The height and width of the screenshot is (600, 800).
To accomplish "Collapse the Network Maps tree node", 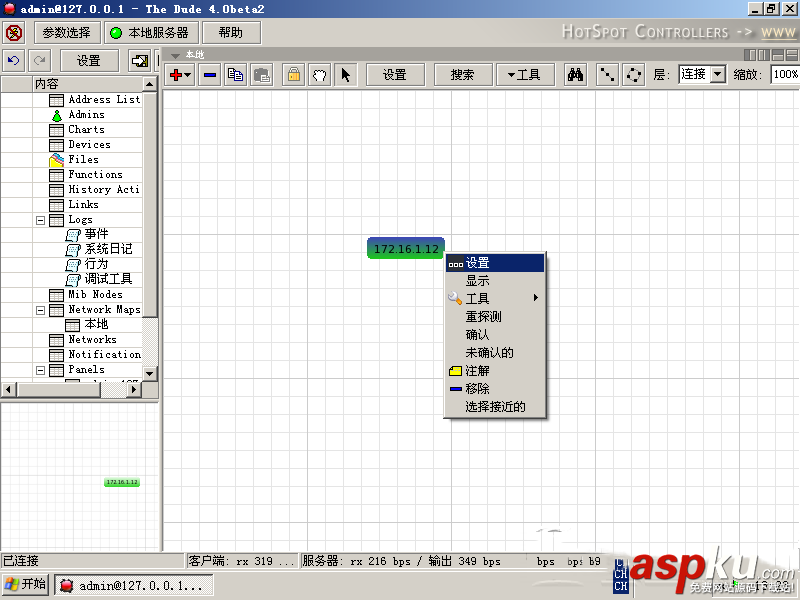I will [x=40, y=310].
